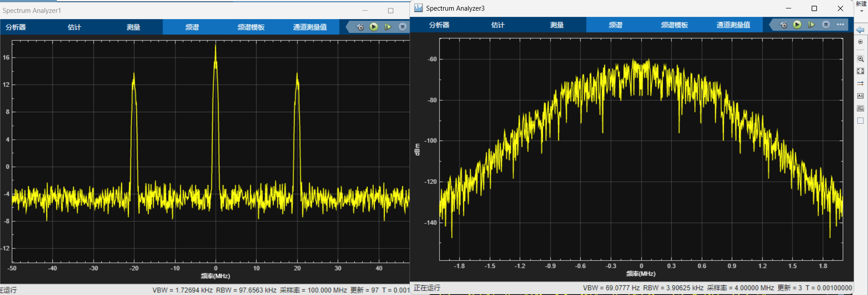Switch to 分析器 tab in Spectrum Analyzer1
Viewport: 868px width, 295px height.
(16, 27)
